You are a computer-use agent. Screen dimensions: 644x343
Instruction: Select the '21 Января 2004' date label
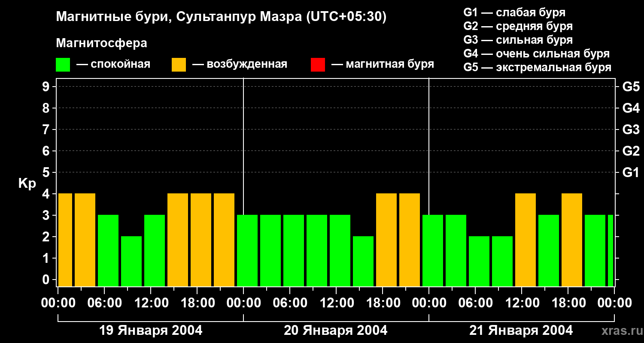point(521,331)
